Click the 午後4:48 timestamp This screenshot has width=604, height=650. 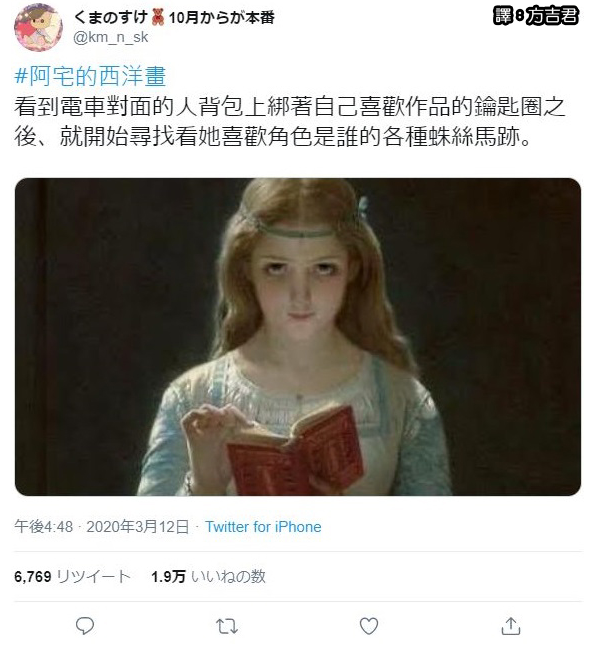(44, 527)
